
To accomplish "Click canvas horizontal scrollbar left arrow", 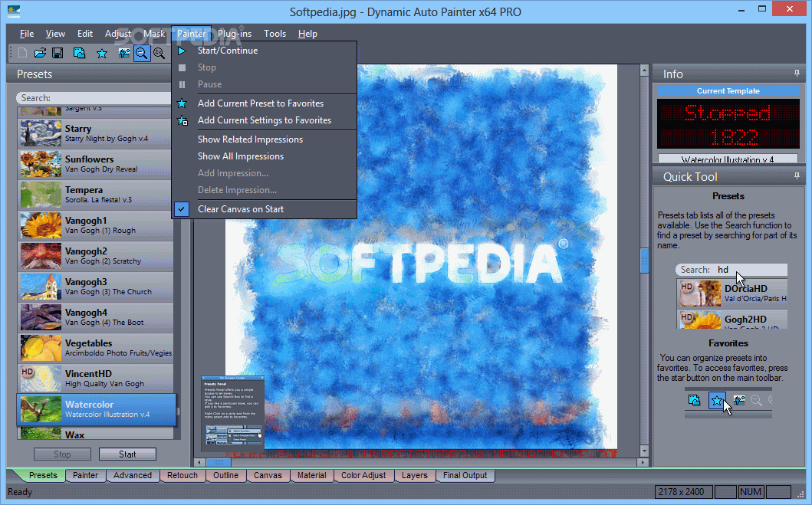I will coord(200,462).
